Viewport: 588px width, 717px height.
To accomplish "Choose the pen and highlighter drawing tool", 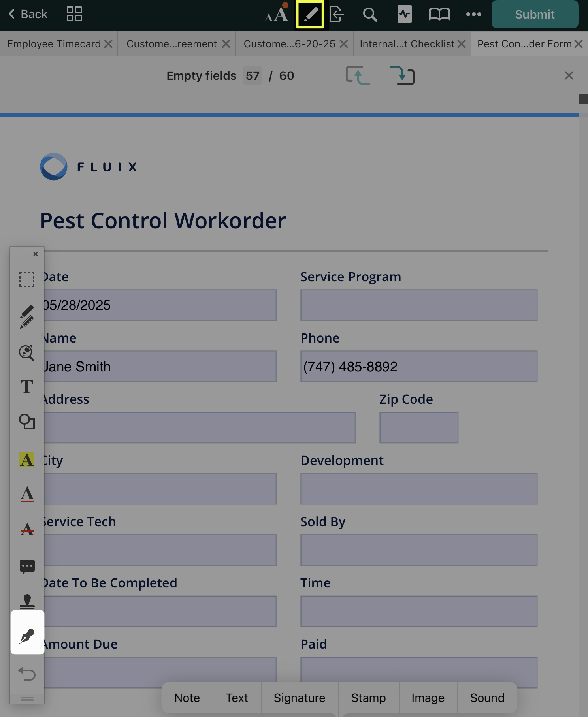I will (x=27, y=317).
